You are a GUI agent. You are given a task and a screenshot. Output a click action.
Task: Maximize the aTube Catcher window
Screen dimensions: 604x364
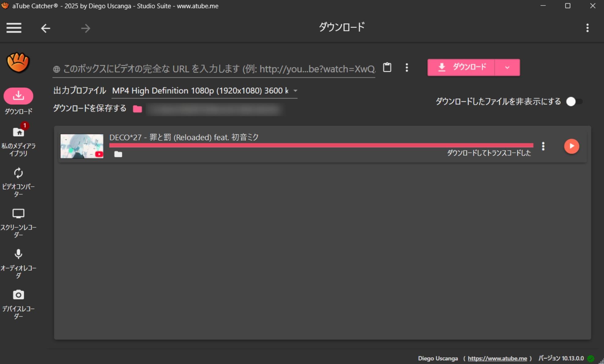(x=568, y=6)
